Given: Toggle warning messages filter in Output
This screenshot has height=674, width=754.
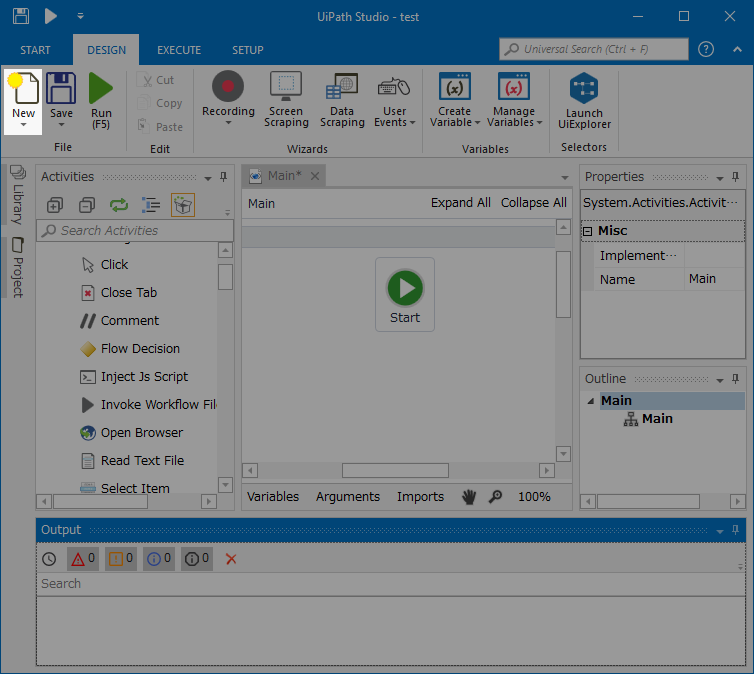Looking at the screenshot, I should (121, 559).
